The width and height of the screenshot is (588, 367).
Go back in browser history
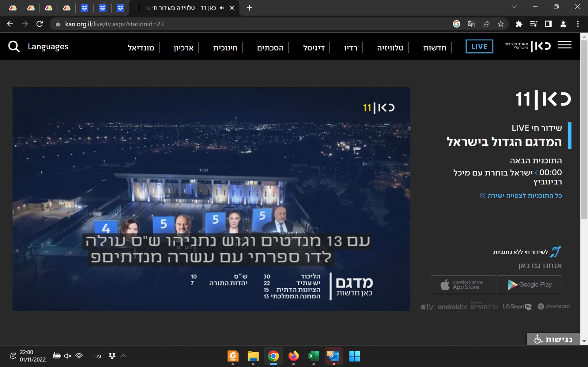[10, 24]
